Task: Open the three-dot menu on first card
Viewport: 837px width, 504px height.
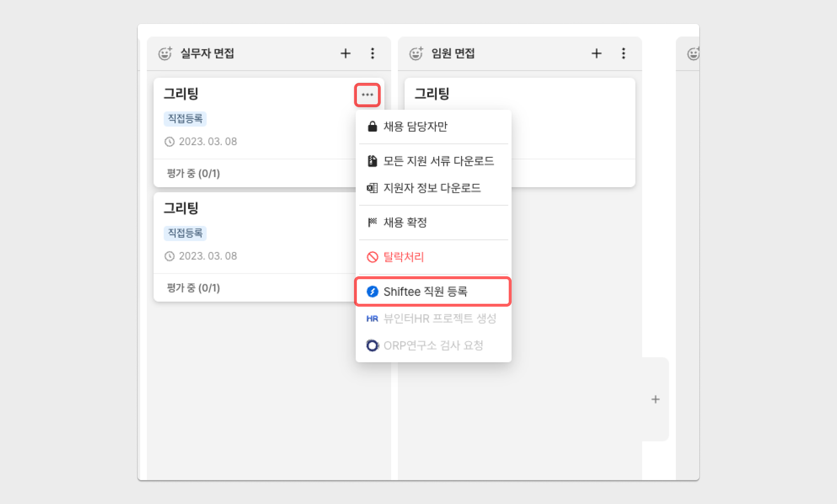Action: pos(367,95)
